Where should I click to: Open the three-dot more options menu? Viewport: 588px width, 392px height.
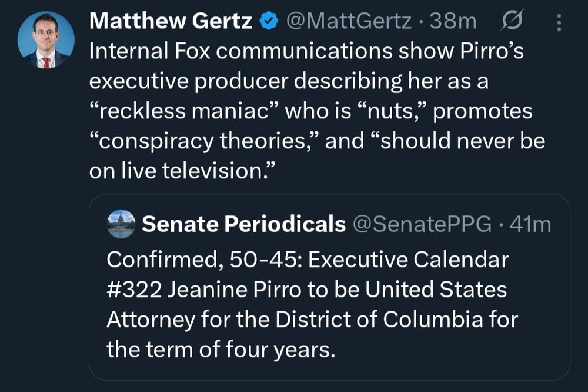[x=559, y=22]
